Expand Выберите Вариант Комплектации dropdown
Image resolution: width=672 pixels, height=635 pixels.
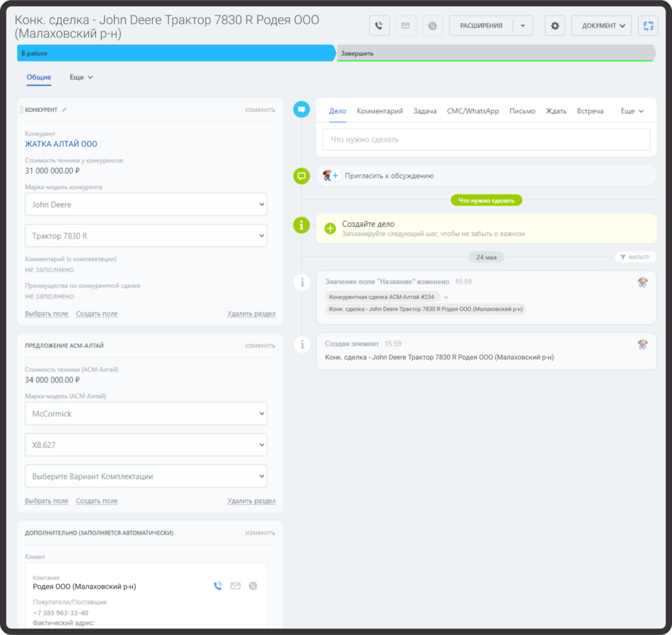[x=146, y=476]
